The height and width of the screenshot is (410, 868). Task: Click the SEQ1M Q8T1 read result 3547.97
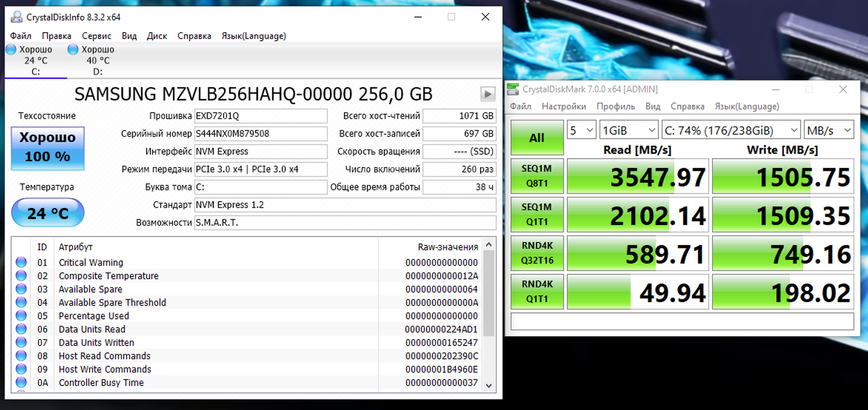coord(638,176)
